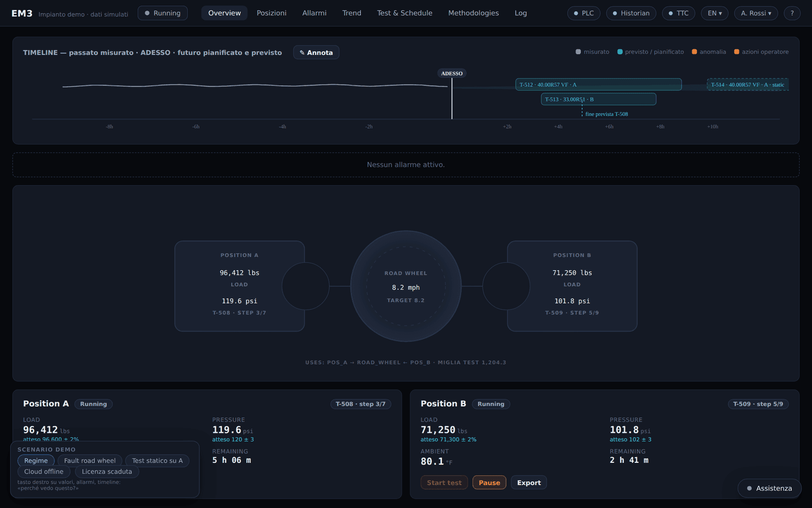
Task: Open the EN language dropdown
Action: (x=715, y=13)
